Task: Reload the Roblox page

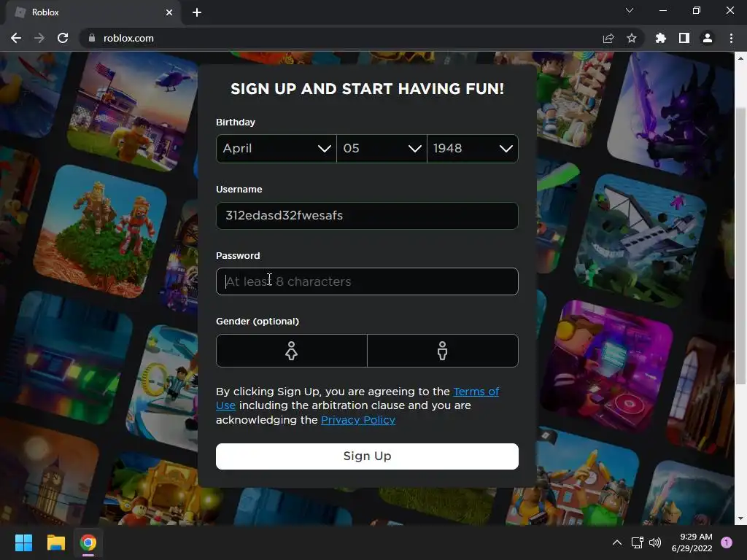Action: click(x=63, y=38)
